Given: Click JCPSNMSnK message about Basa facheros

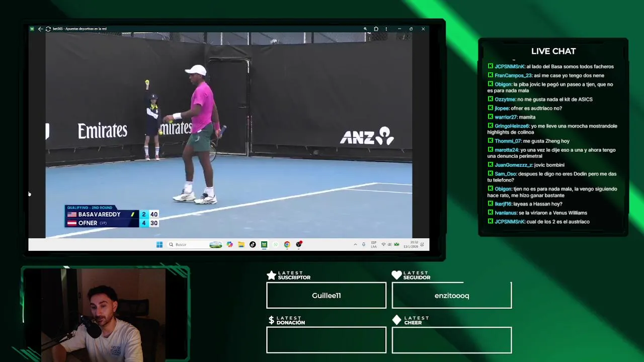Looking at the screenshot, I should tap(551, 66).
